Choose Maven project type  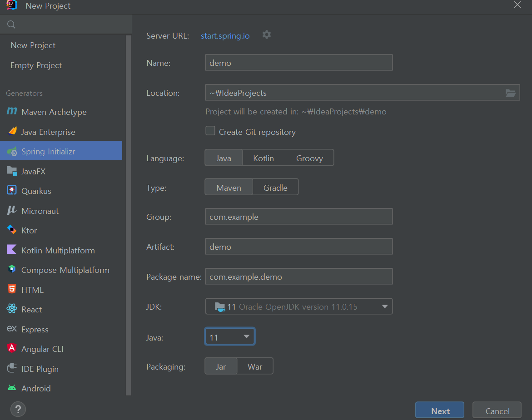click(229, 188)
